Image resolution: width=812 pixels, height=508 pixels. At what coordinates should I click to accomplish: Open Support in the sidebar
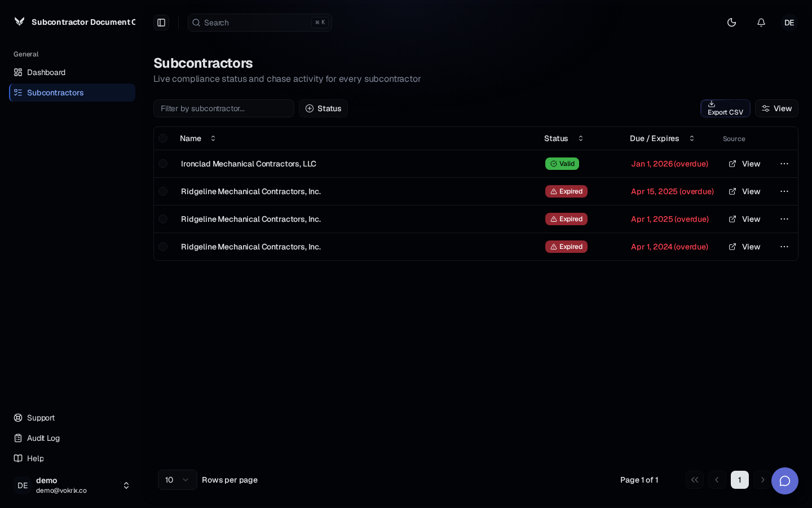tap(72, 418)
